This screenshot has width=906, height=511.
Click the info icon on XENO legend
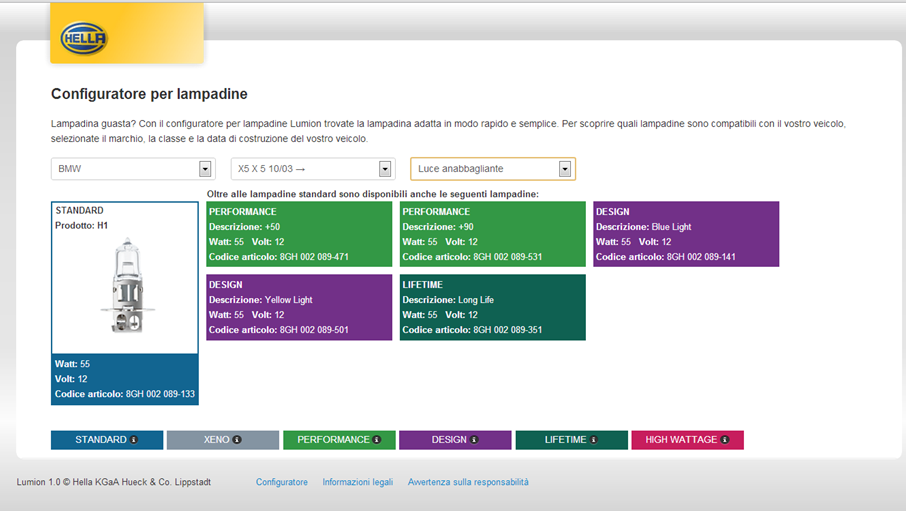coord(237,440)
